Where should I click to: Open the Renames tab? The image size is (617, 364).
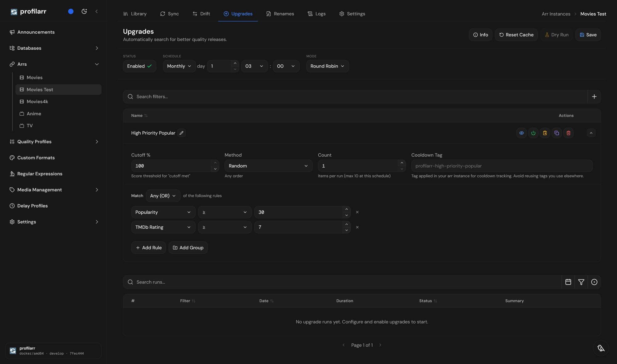(280, 14)
